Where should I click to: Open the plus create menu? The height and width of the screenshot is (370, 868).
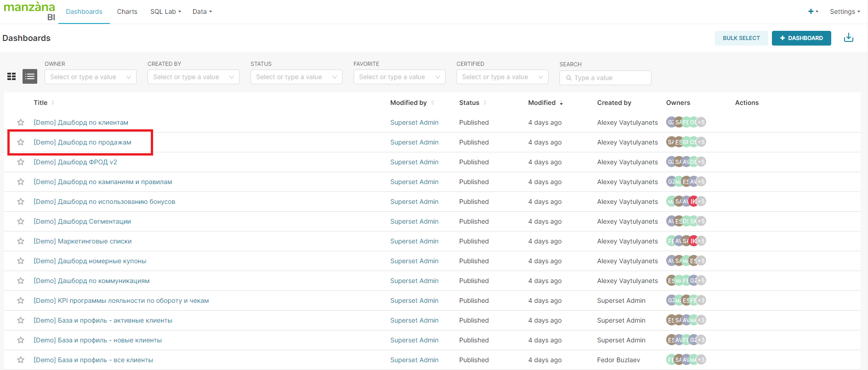pyautogui.click(x=812, y=12)
